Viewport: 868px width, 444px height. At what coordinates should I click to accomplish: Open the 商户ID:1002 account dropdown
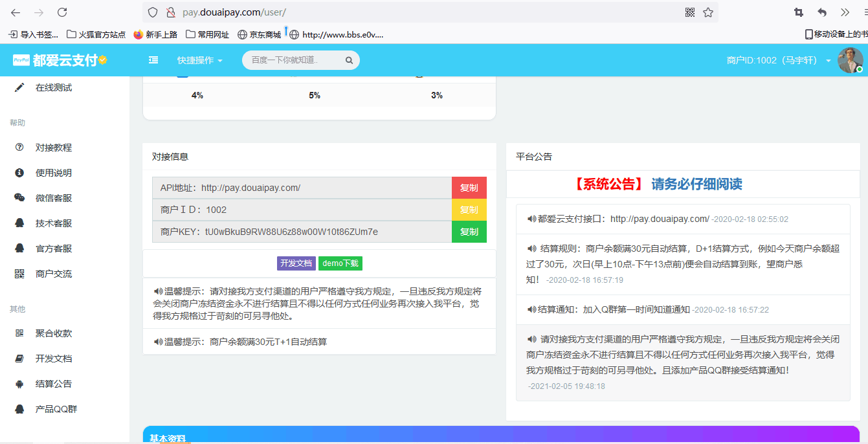[774, 60]
